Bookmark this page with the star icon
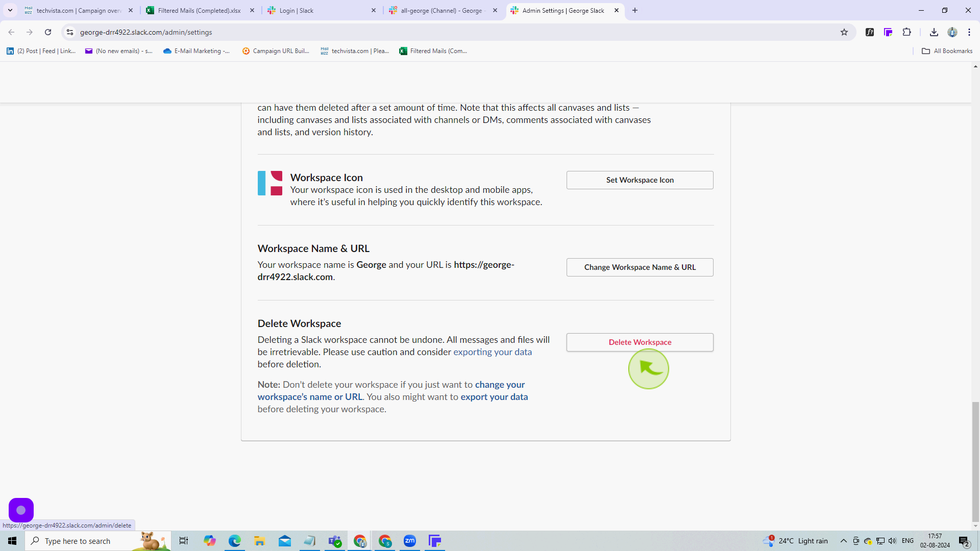Screen dimensions: 980x551 pyautogui.click(x=844, y=32)
